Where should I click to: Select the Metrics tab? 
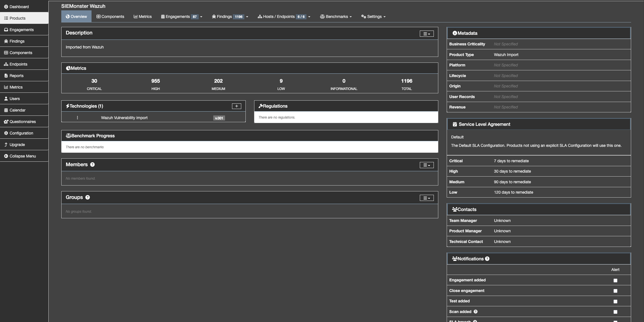tap(142, 17)
